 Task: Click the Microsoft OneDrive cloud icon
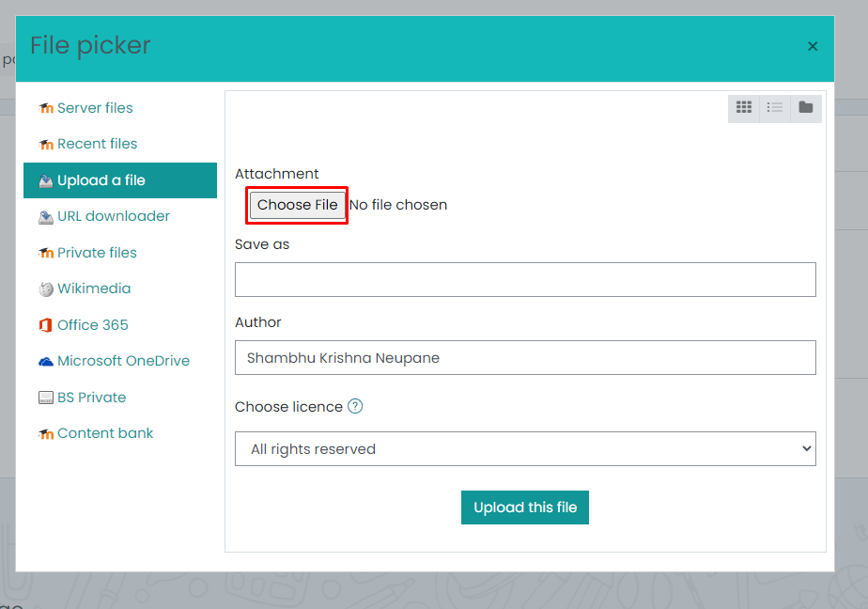pos(46,362)
